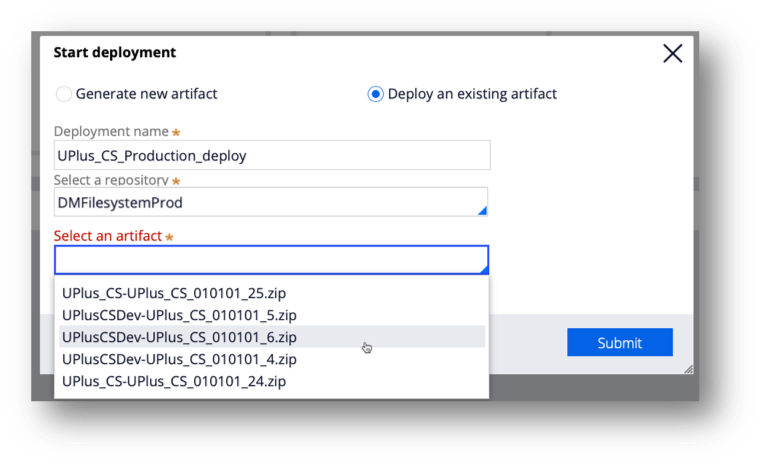This screenshot has width=762, height=464.
Task: Submit the deployment
Action: tap(620, 343)
